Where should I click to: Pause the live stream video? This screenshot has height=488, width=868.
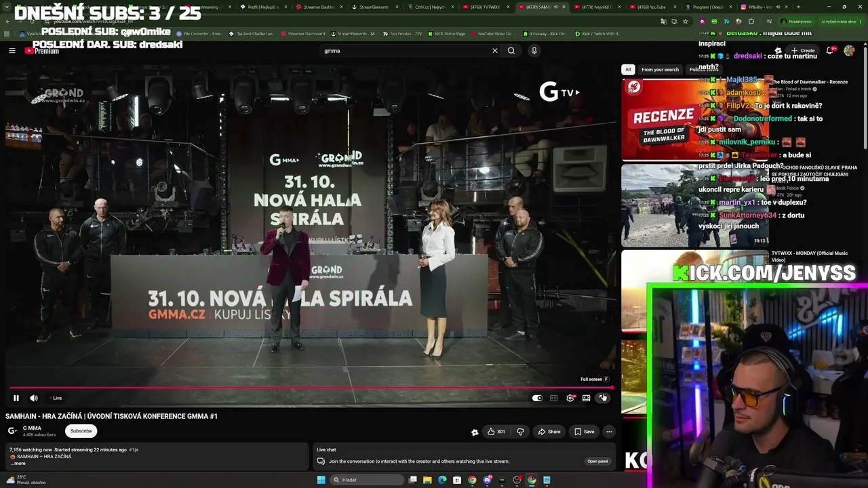pos(16,398)
